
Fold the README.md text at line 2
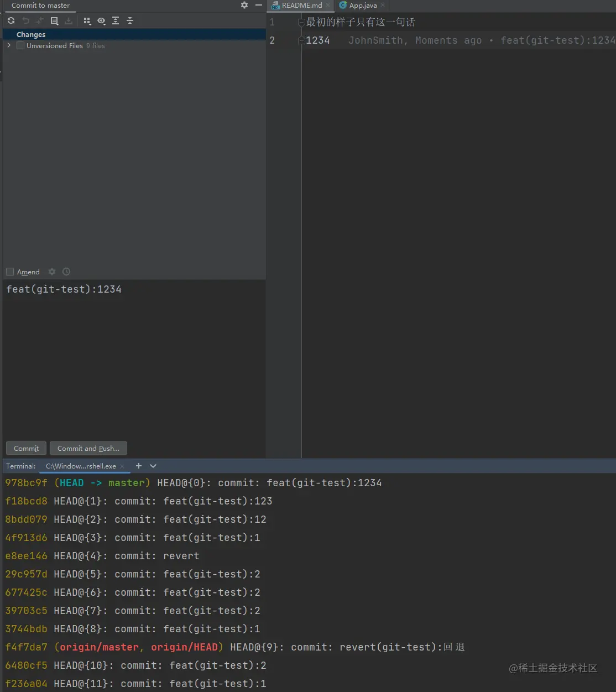pos(301,40)
